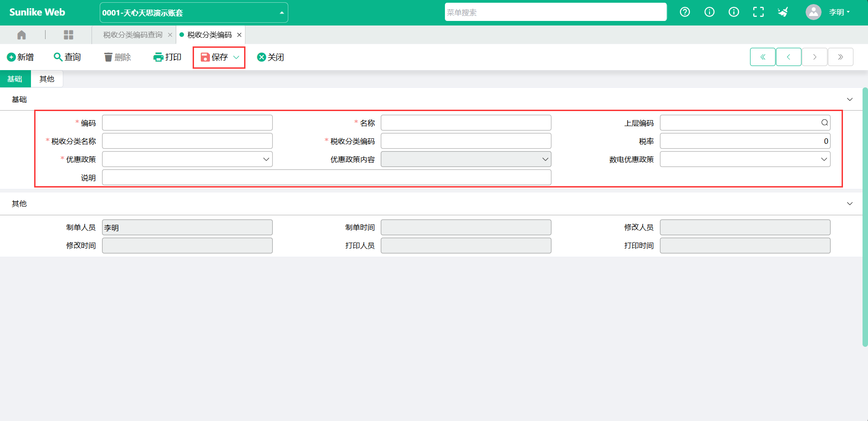Close the 税收分类编码 tab

239,35
